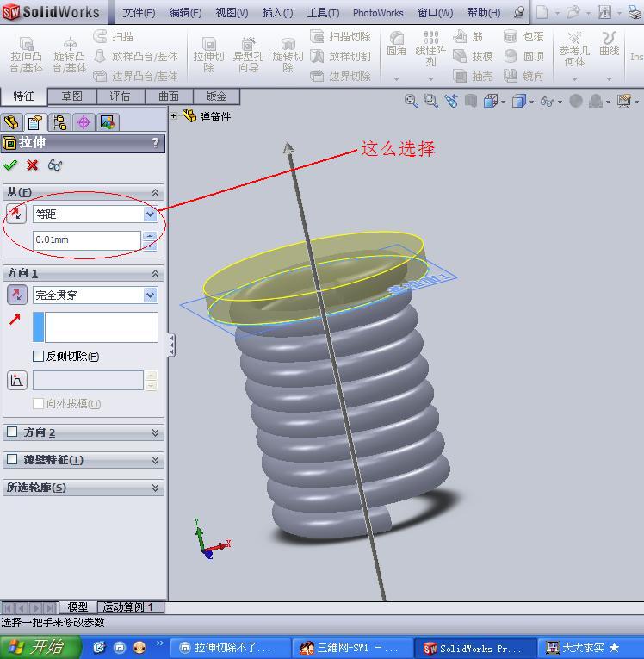Select the Sweep (扫描) tool
This screenshot has width=644, height=659.
coord(113,36)
